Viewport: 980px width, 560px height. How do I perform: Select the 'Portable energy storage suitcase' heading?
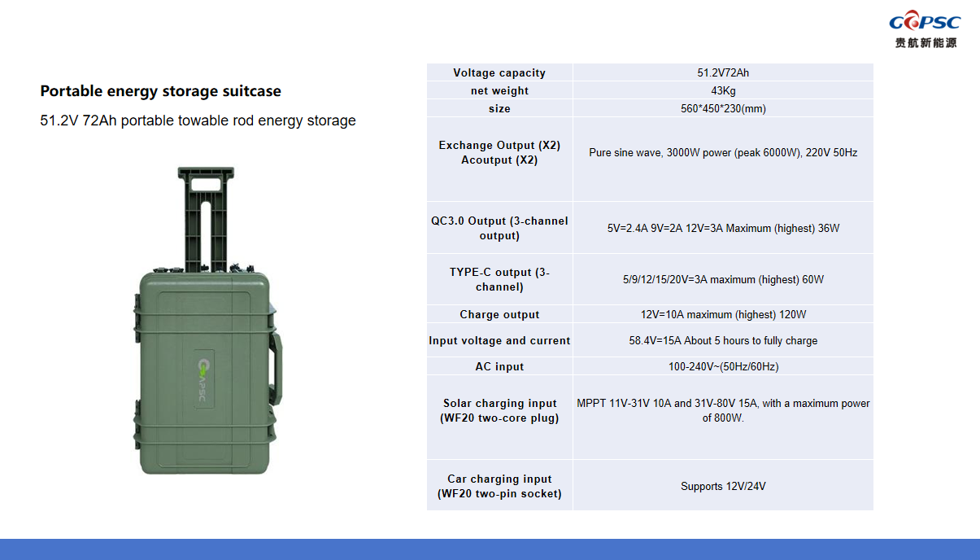[x=160, y=91]
